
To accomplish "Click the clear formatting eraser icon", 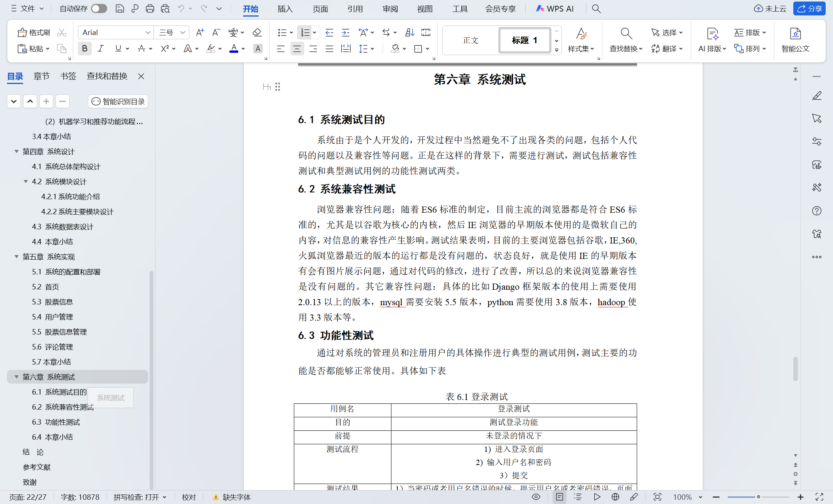I will pyautogui.click(x=257, y=32).
